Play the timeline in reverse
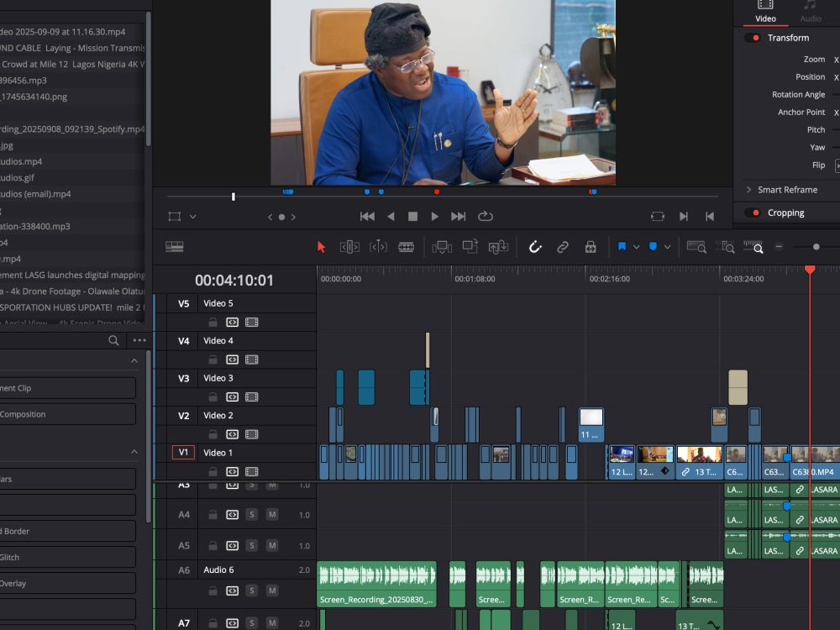The height and width of the screenshot is (630, 840). coord(391,217)
